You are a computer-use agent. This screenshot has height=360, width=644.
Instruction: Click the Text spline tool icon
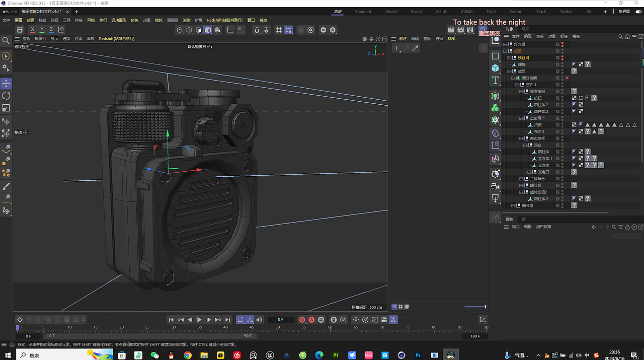495,81
